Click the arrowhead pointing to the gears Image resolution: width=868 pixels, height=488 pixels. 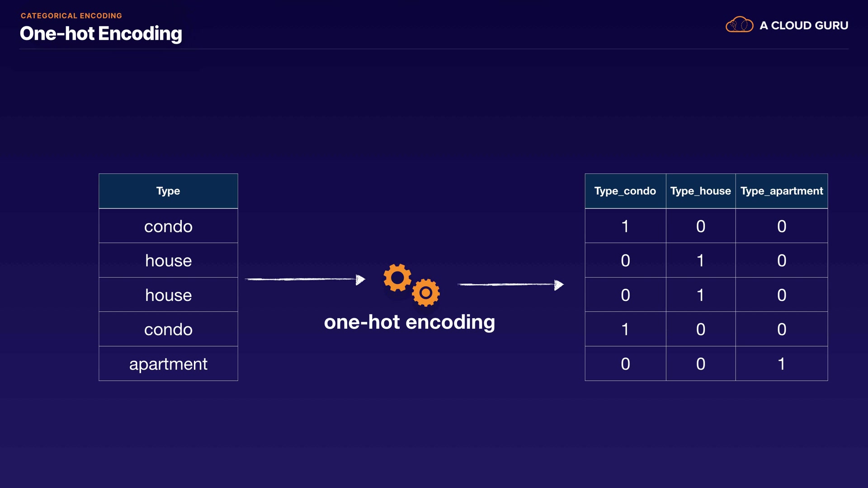coord(360,280)
